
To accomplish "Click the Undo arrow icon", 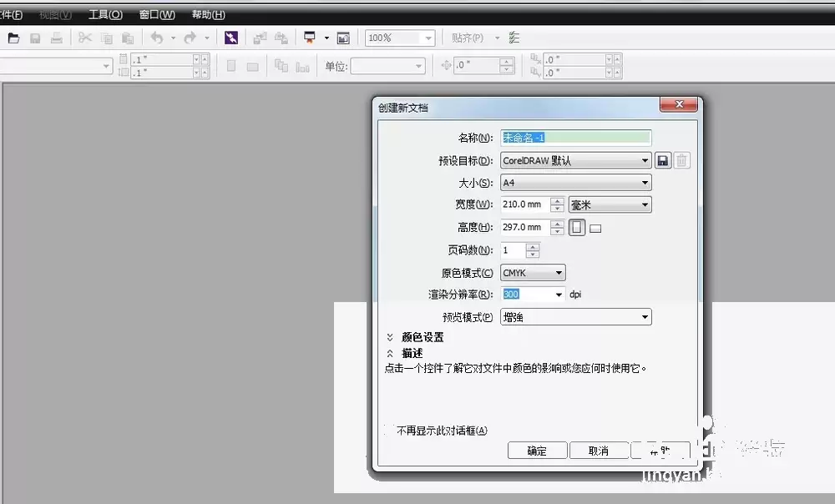I will pos(157,38).
